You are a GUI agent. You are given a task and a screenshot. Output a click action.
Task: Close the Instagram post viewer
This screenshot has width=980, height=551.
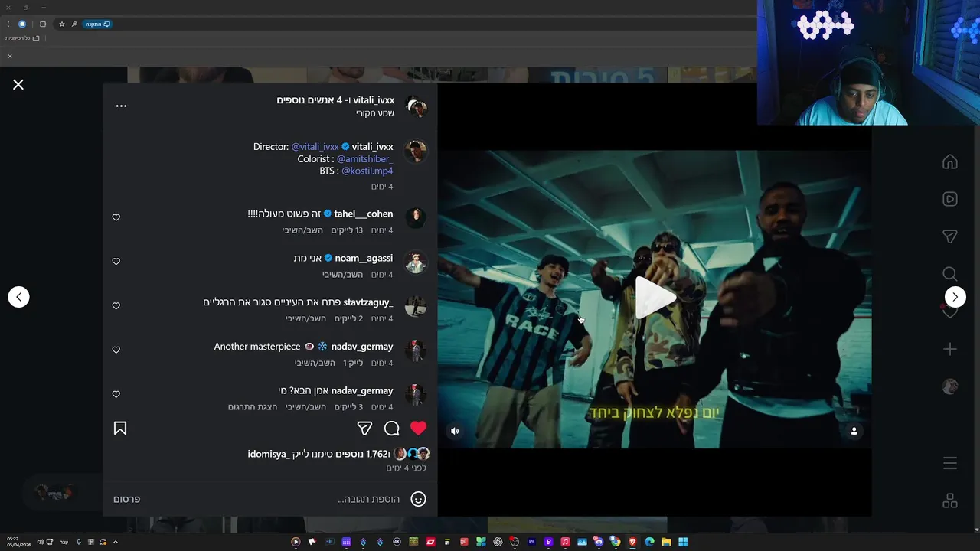click(18, 85)
